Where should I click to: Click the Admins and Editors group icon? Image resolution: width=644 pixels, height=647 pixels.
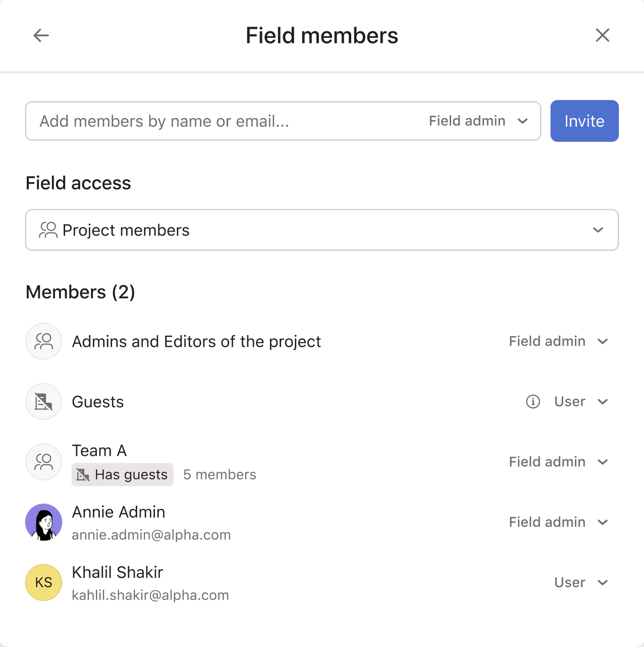pyautogui.click(x=44, y=342)
